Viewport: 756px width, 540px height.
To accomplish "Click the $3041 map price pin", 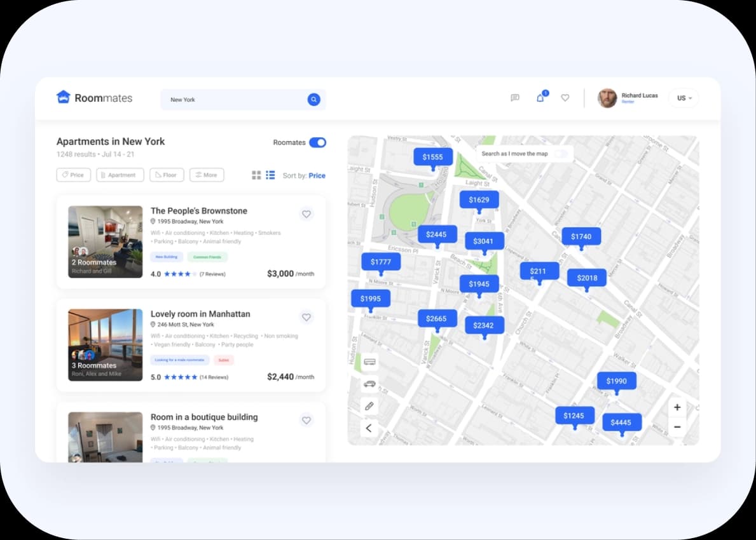I will pos(483,241).
